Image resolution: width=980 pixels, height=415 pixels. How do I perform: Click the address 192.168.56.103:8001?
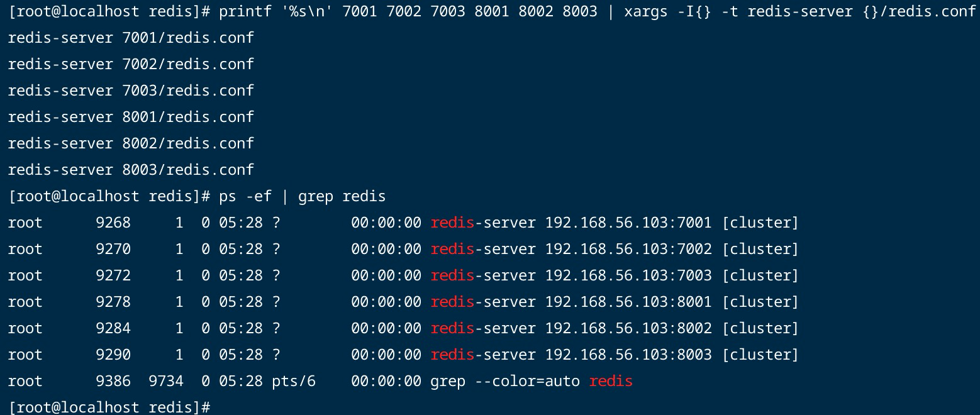click(x=628, y=302)
